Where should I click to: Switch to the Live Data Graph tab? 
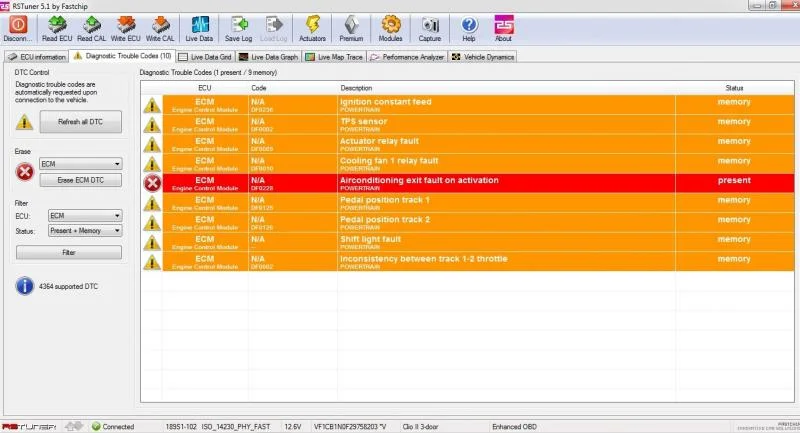coord(268,57)
